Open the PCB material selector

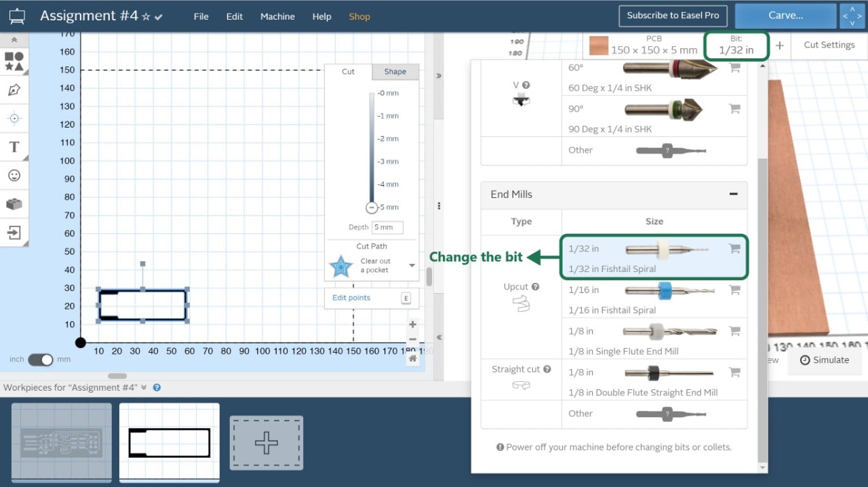coord(643,45)
